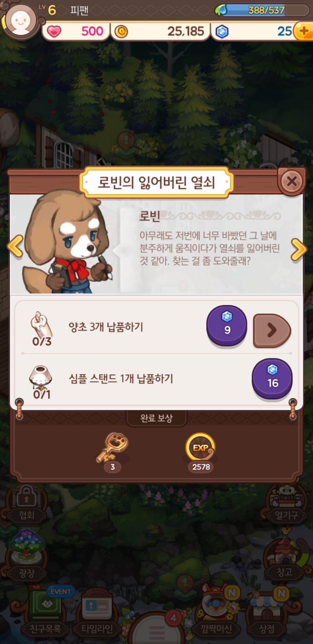Pay 16 gems for simple stand task

(272, 379)
